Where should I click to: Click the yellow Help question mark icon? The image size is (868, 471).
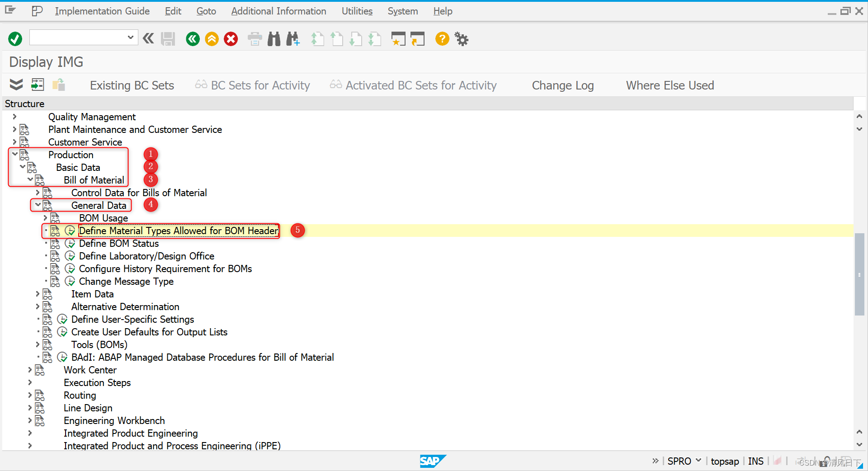(x=442, y=39)
